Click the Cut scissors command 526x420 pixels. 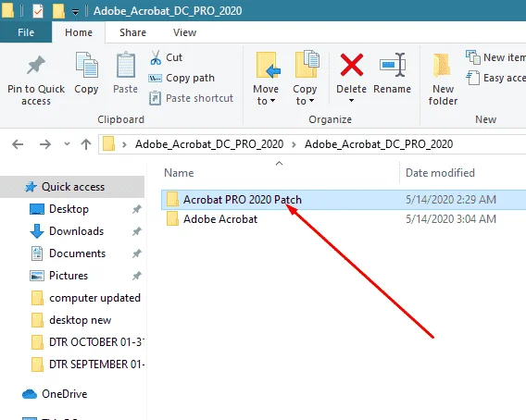click(x=166, y=57)
